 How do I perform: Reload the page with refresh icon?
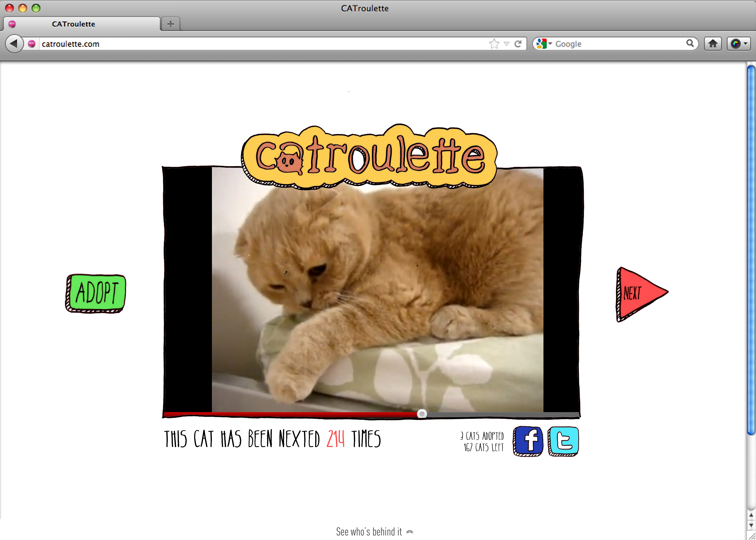coord(518,44)
